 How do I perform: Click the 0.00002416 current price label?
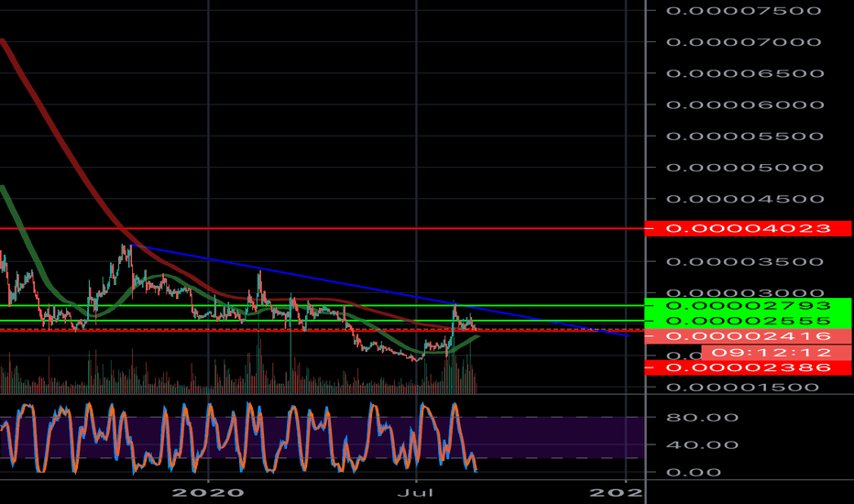tap(748, 336)
